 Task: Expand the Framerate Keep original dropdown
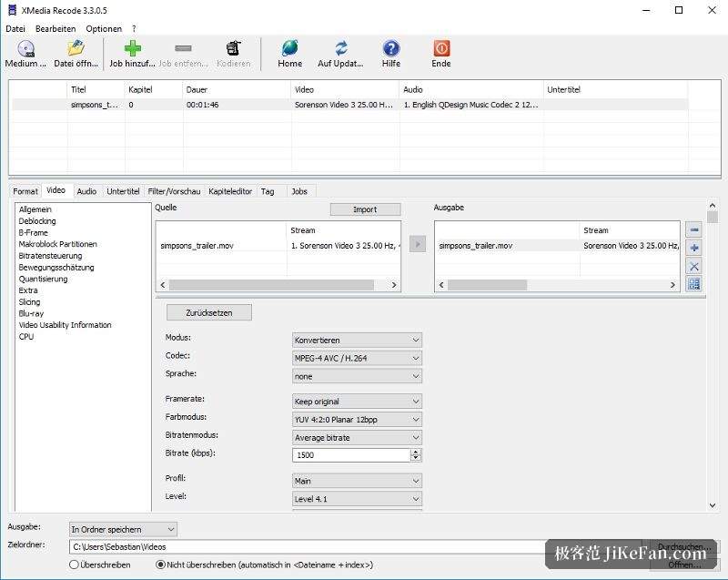tap(357, 402)
